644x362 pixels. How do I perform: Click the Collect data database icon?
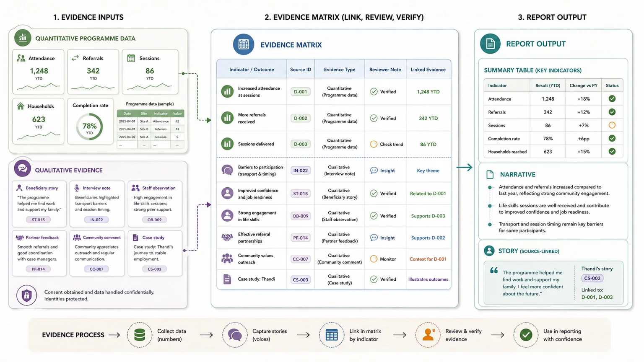click(x=140, y=335)
